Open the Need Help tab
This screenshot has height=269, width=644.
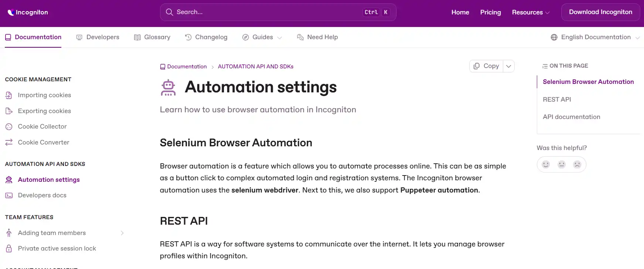pos(317,37)
